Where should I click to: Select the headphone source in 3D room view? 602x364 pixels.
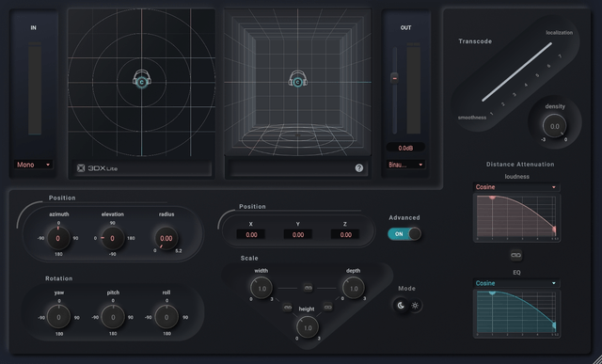point(297,80)
